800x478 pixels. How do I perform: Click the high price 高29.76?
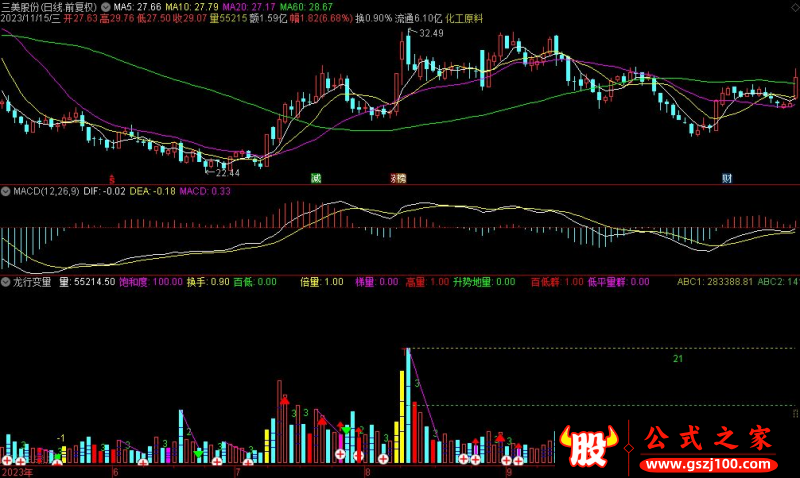tap(117, 18)
